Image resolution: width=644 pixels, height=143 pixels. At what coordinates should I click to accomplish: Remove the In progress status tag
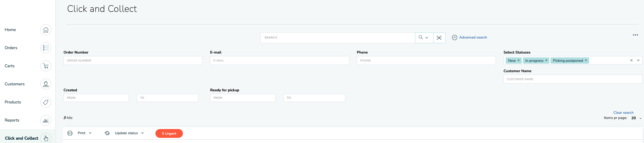click(546, 60)
